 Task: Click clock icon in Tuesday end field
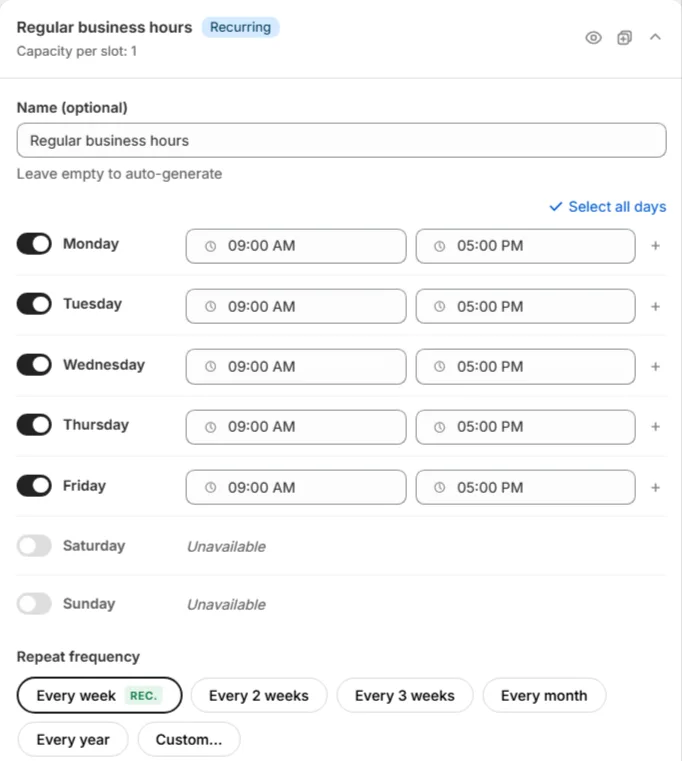coord(439,306)
